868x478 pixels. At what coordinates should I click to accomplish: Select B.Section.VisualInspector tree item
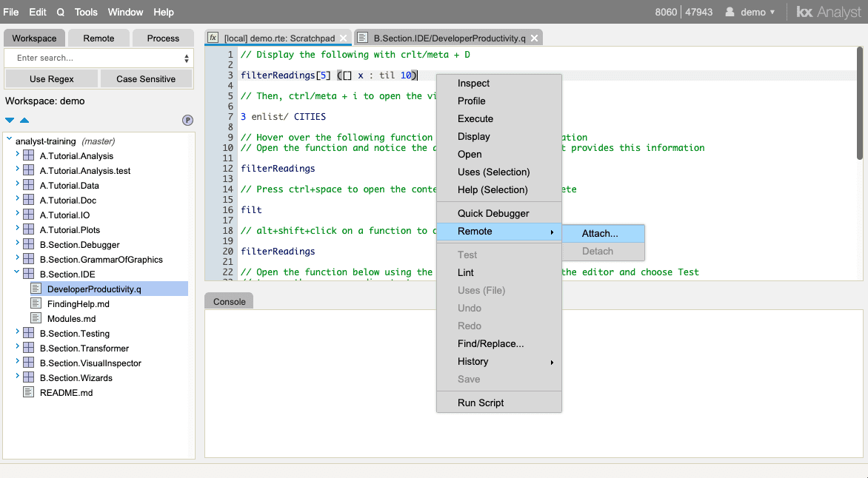tap(90, 363)
